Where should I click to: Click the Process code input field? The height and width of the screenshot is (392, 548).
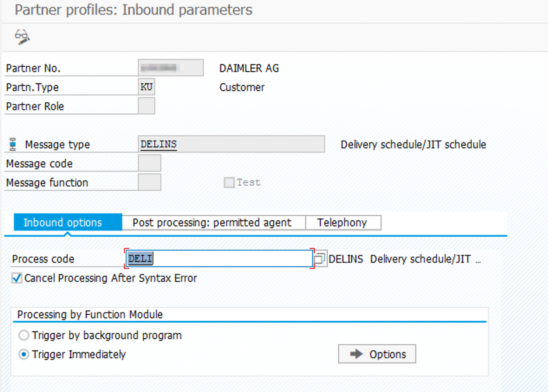(x=219, y=258)
